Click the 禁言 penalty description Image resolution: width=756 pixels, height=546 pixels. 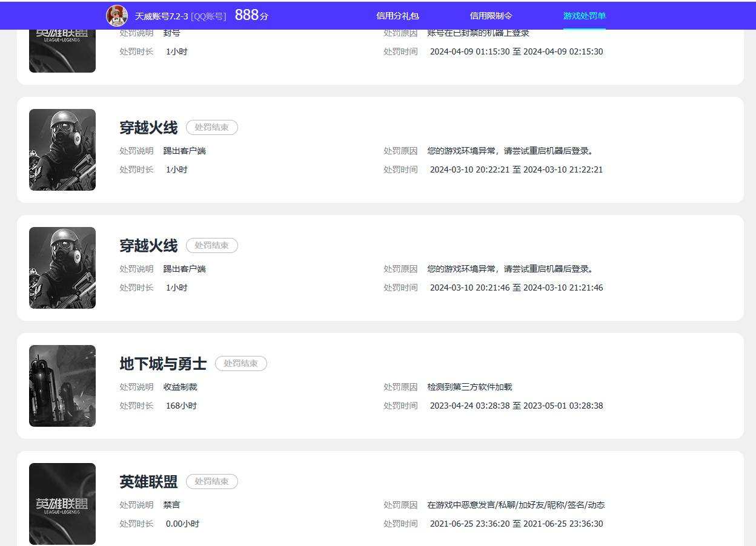pyautogui.click(x=172, y=505)
